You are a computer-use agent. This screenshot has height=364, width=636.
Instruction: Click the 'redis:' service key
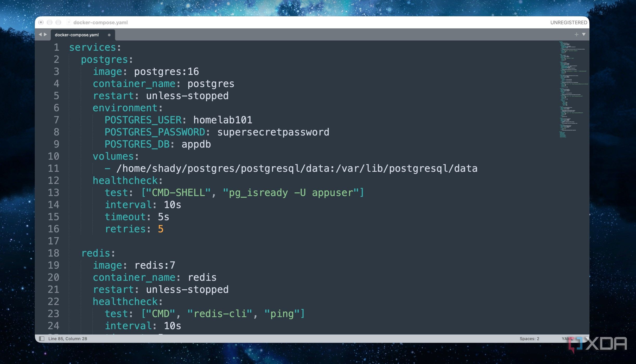point(98,253)
